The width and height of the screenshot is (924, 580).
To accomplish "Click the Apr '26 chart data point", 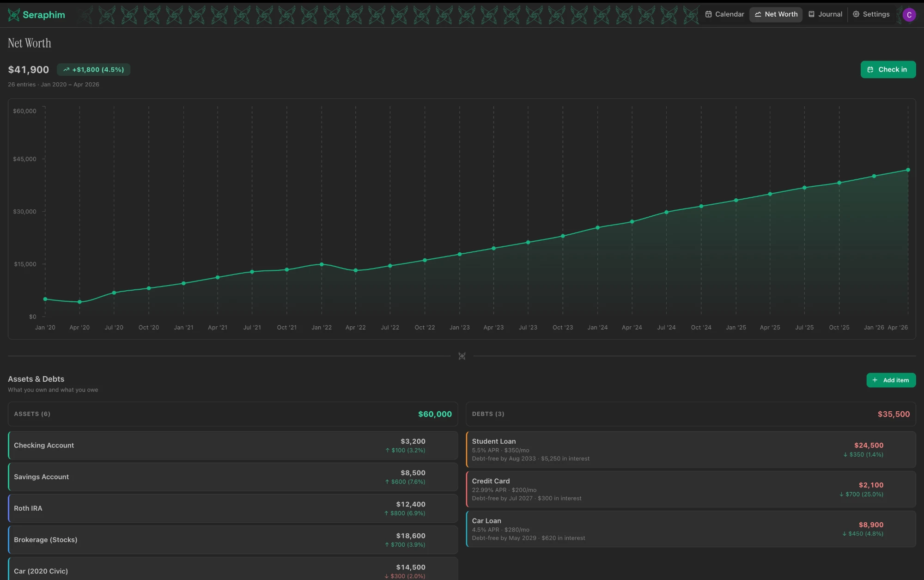I will point(908,170).
